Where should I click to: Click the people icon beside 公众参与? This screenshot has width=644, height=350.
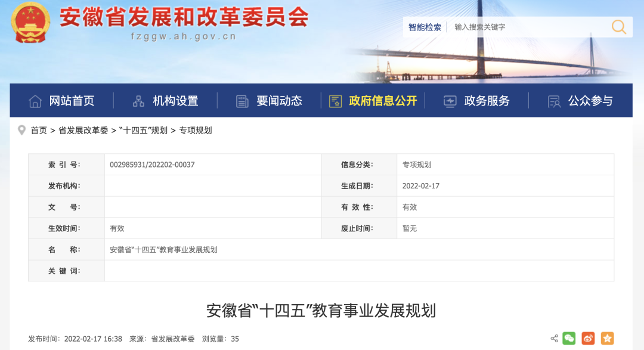[x=553, y=100]
